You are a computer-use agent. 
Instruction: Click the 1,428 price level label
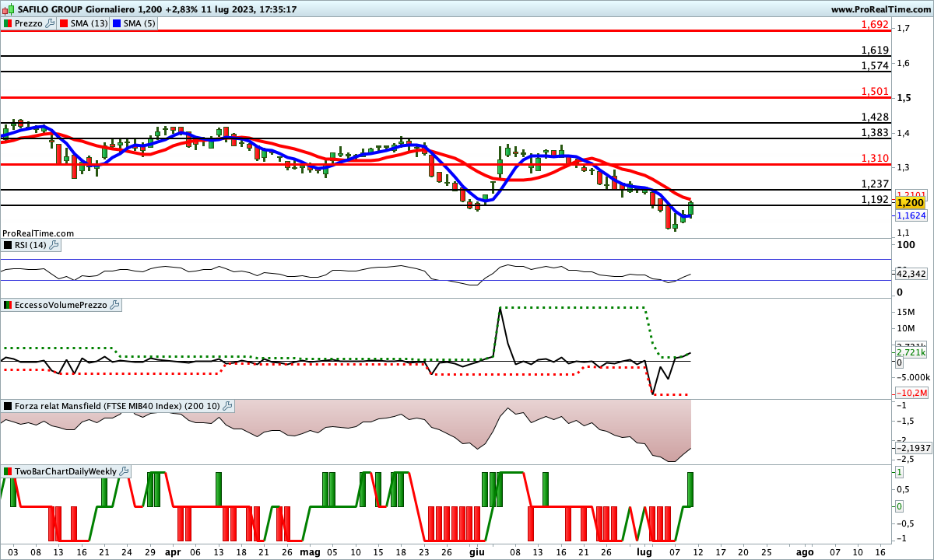(875, 117)
